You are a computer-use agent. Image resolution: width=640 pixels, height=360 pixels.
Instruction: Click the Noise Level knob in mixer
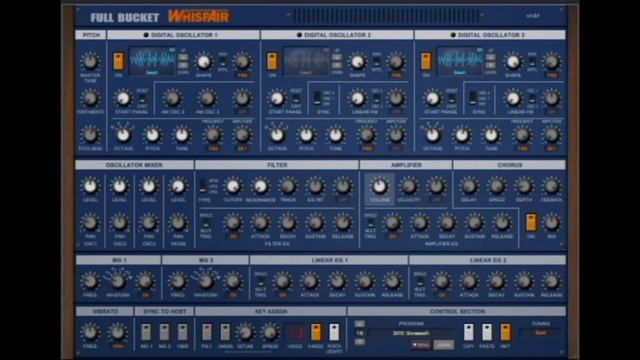pyautogui.click(x=178, y=186)
